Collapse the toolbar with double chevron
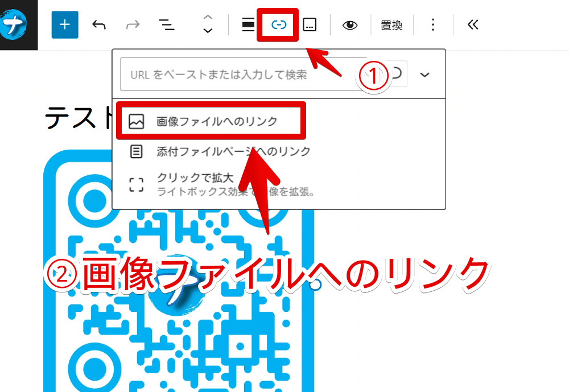This screenshot has height=392, width=569. 473,24
